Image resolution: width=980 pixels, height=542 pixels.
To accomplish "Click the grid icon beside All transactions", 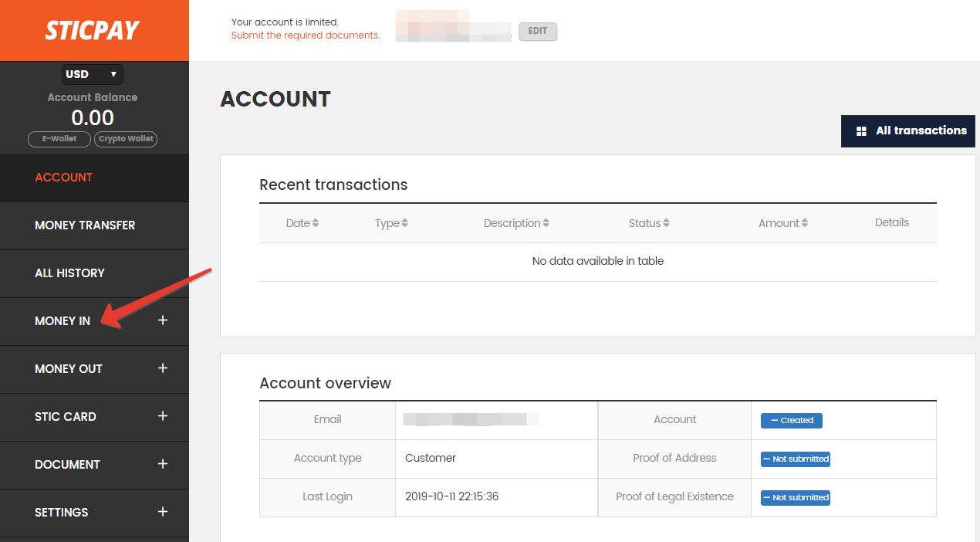I will [861, 131].
